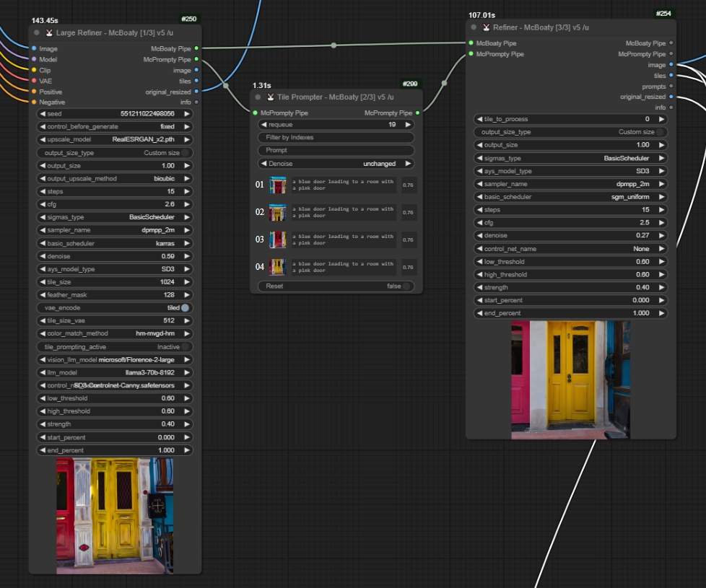Open llm_model llama3-70b-8192 selector
The image size is (706, 588).
(x=114, y=372)
